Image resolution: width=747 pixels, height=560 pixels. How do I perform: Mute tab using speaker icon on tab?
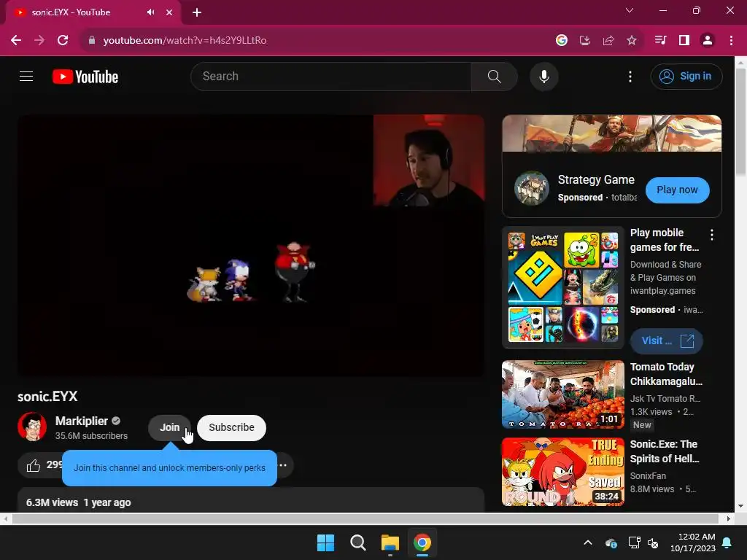click(150, 12)
